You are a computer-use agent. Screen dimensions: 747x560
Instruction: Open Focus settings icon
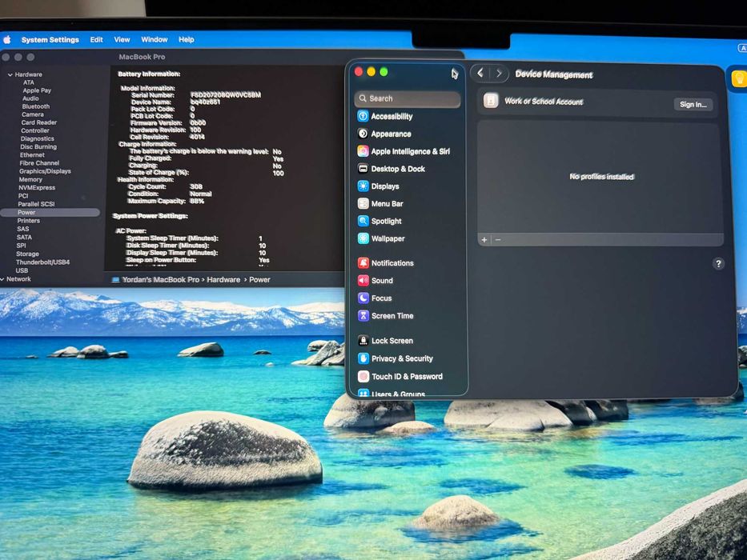pos(363,298)
